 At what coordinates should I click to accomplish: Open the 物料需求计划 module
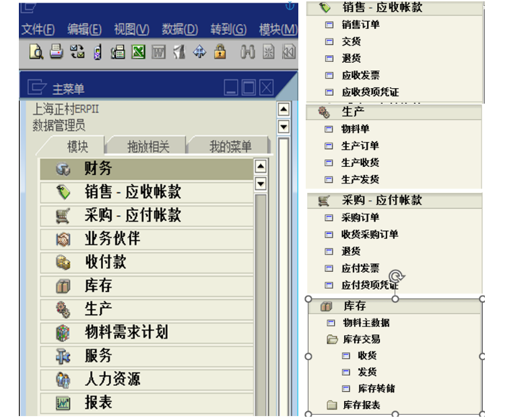coord(147,333)
